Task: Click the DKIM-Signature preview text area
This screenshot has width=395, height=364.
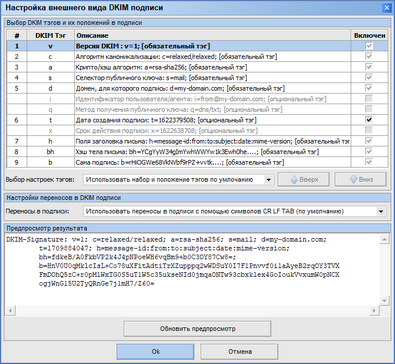Action: point(192,270)
